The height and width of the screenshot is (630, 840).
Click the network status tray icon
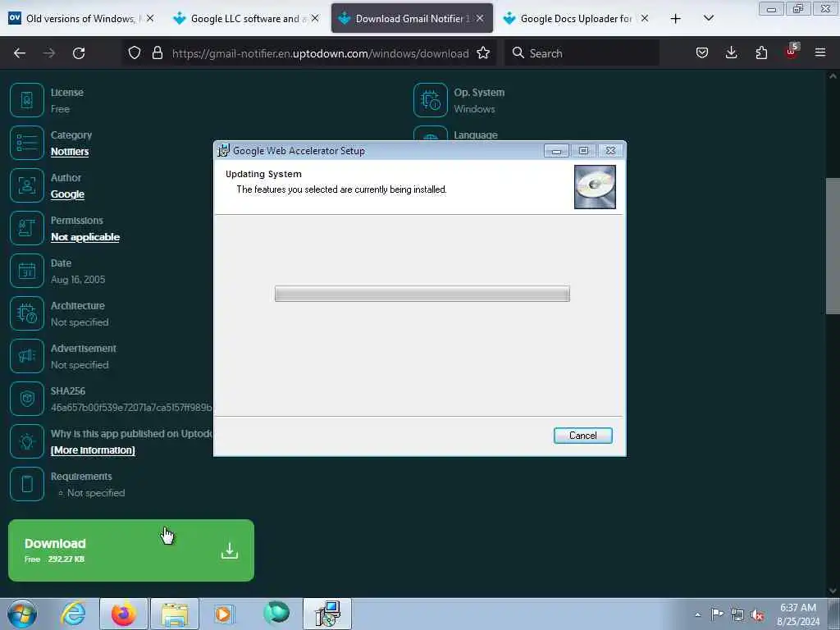[737, 614]
